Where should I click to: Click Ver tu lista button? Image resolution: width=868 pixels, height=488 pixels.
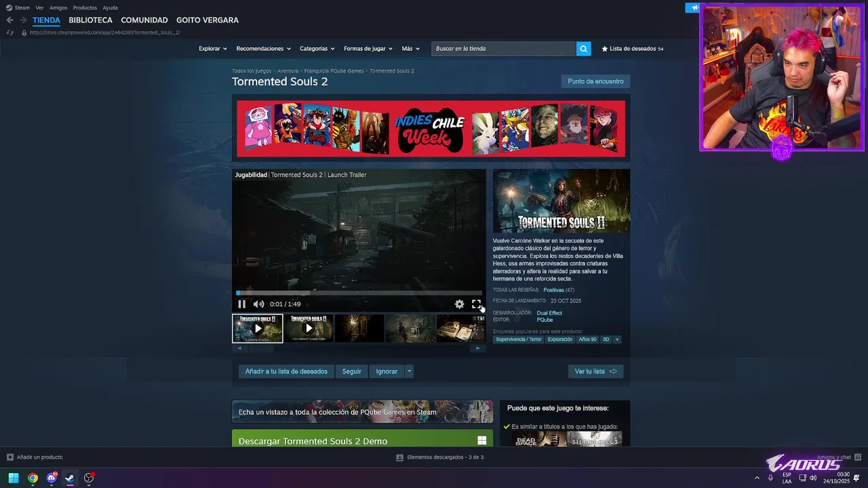(x=595, y=371)
